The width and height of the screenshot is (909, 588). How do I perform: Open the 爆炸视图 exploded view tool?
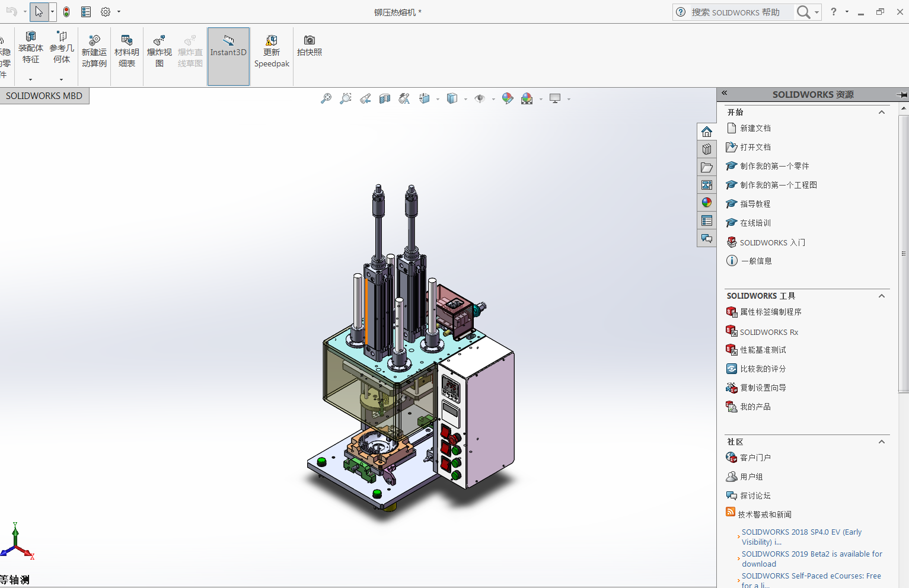pos(159,52)
